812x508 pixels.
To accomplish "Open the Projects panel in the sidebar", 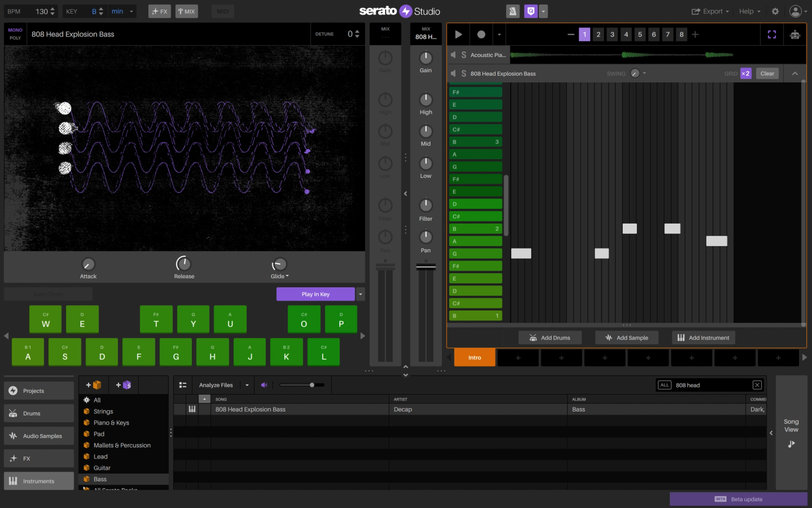I will point(38,391).
